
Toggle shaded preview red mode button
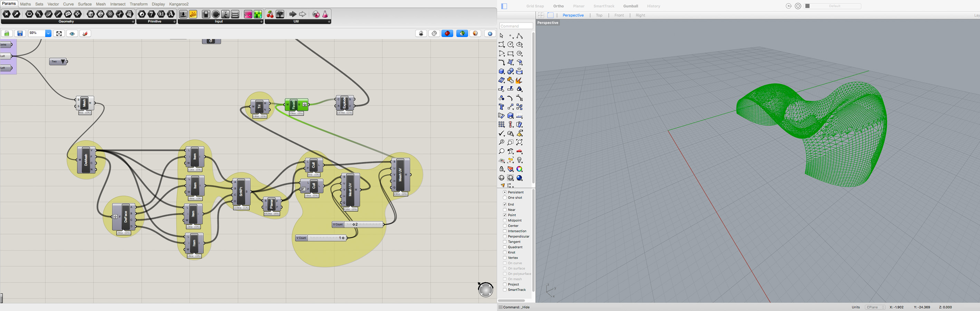click(447, 34)
